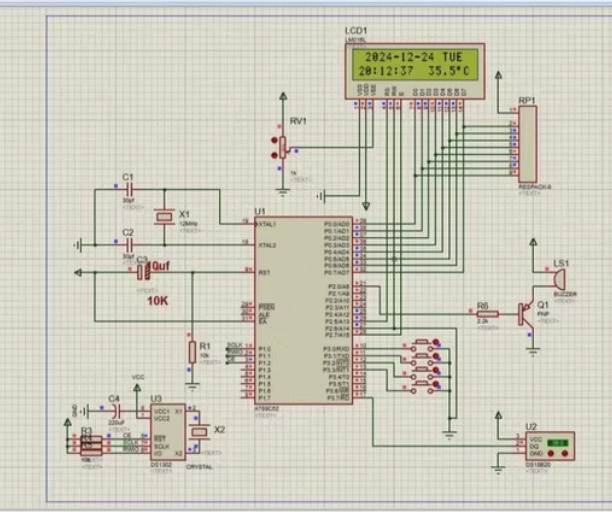Select resistor R6 symbol

pyautogui.click(x=487, y=314)
